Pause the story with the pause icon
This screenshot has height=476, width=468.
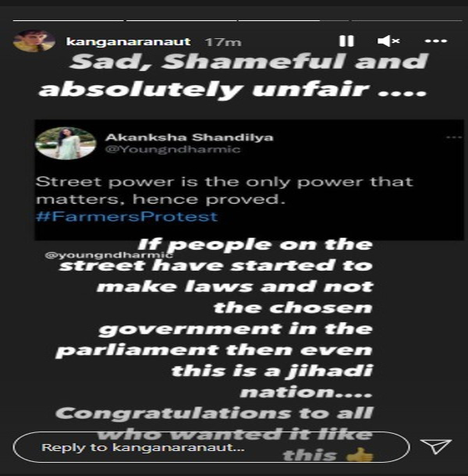346,41
